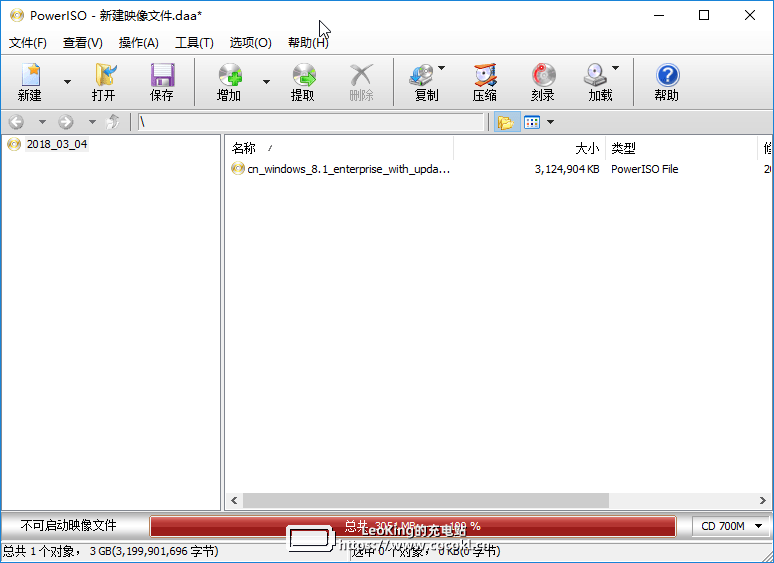This screenshot has width=774, height=563.
Task: Open the 文件(F) menu
Action: click(28, 43)
